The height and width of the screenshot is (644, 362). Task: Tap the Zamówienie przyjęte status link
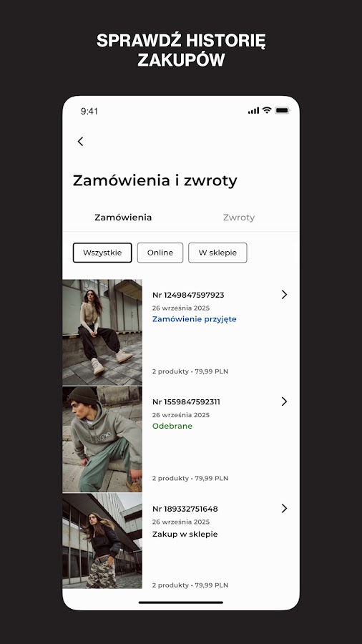pyautogui.click(x=194, y=319)
